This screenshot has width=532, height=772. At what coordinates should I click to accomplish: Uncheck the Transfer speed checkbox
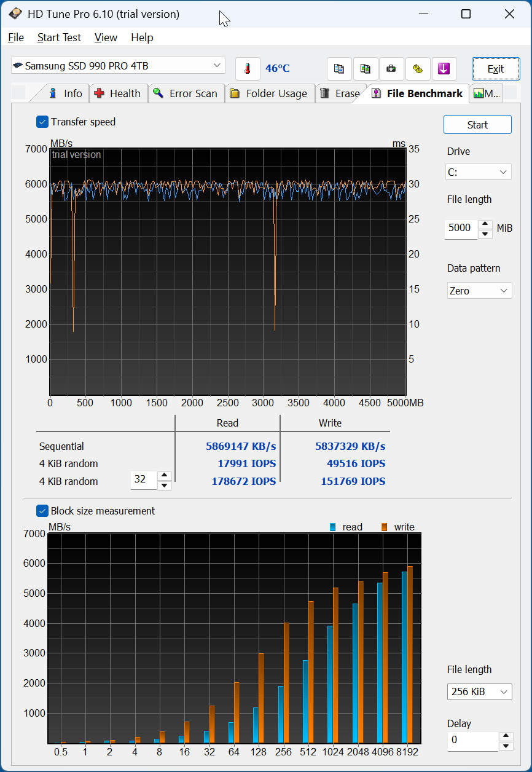pos(42,122)
